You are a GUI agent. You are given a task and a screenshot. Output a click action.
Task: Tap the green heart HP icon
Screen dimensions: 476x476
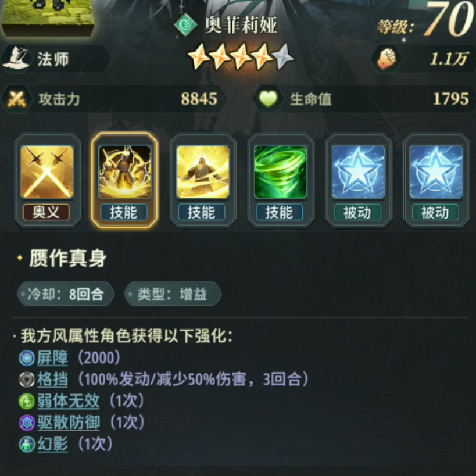(x=268, y=99)
